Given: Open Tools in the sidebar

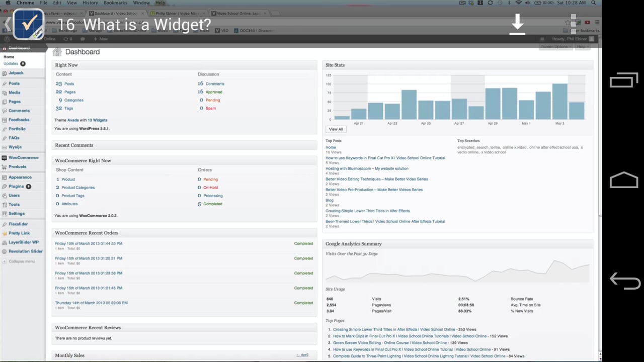Looking at the screenshot, I should point(14,204).
